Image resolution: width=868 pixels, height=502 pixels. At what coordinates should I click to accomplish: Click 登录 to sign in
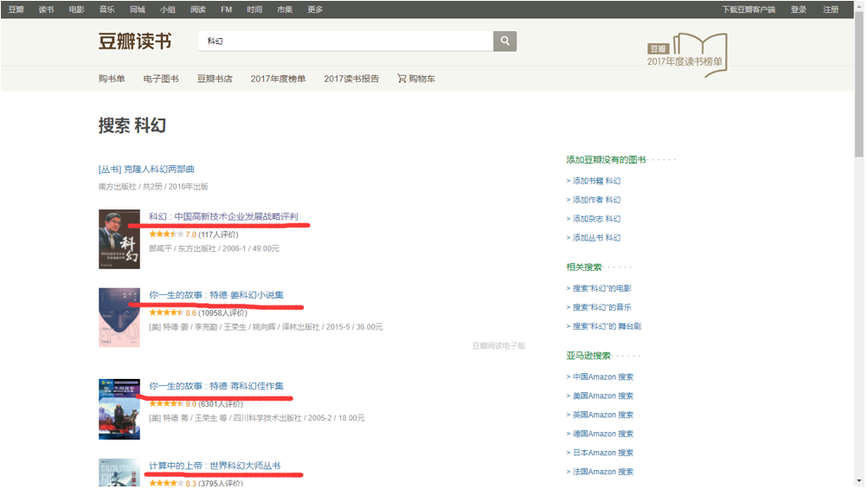[799, 10]
